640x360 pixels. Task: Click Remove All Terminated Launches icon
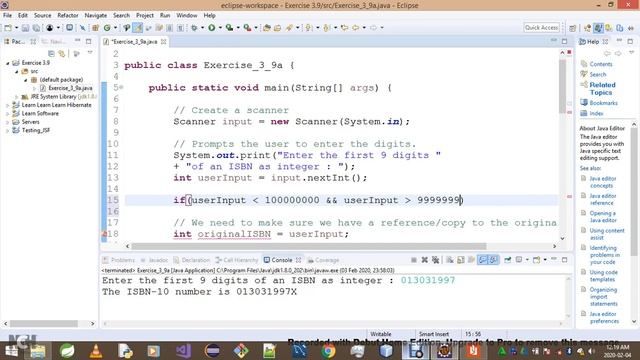click(x=436, y=260)
